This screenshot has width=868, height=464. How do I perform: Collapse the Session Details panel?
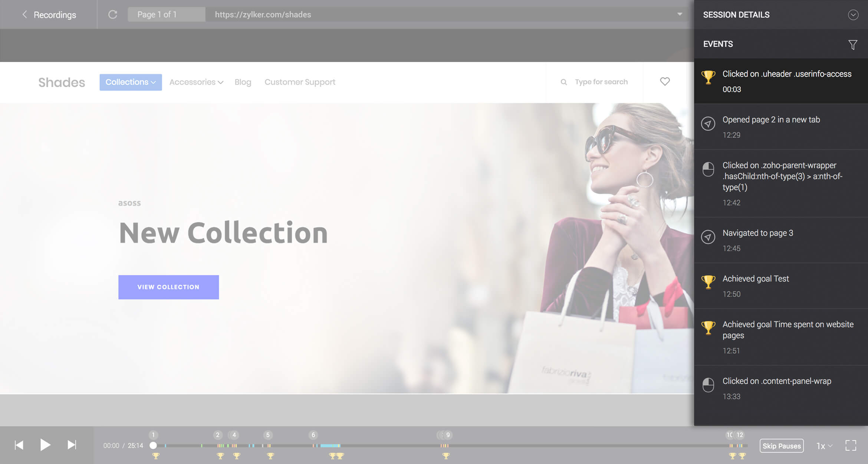coord(853,15)
